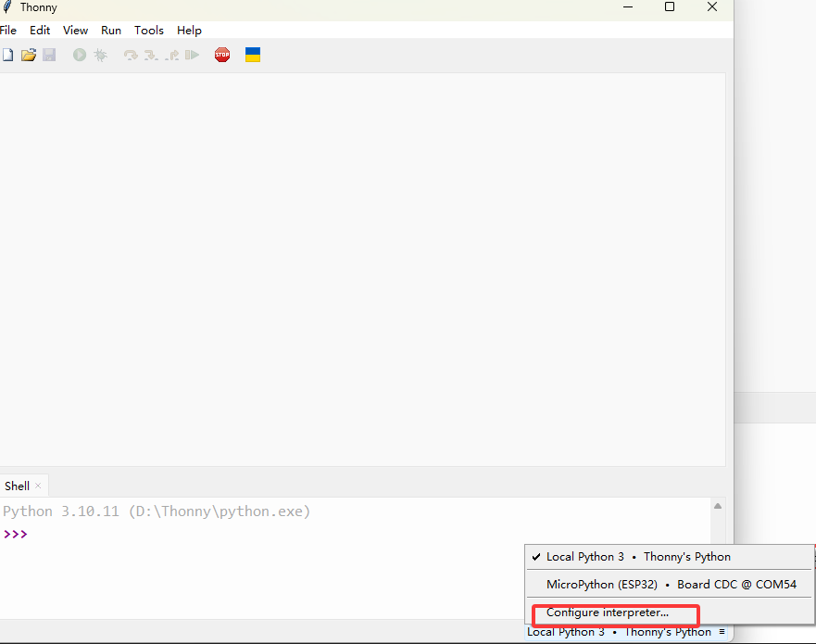This screenshot has width=816, height=644.
Task: Run current script with green play icon
Action: (x=80, y=56)
